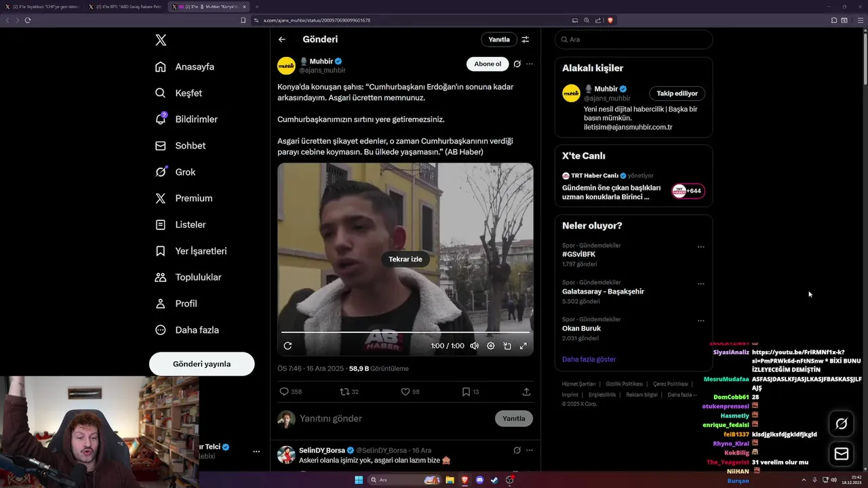The image size is (868, 488).
Task: Open Yer İşaretleri bookmarks
Action: tap(191, 251)
